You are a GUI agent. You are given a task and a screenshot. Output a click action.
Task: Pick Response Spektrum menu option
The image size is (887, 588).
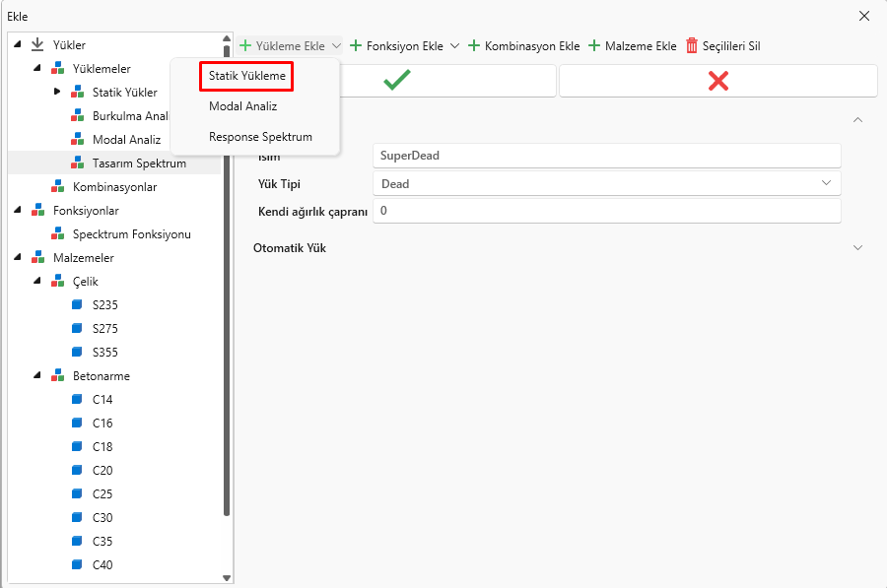coord(260,137)
